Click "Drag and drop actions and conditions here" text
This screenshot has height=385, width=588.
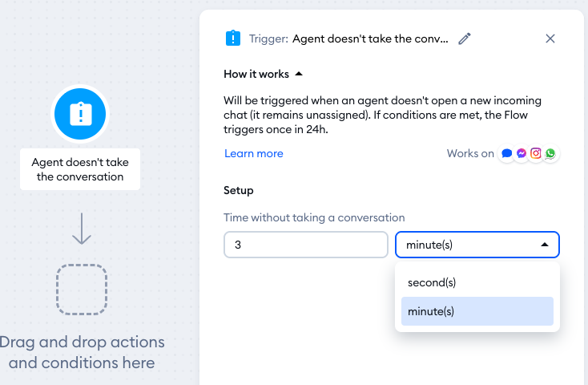82,353
